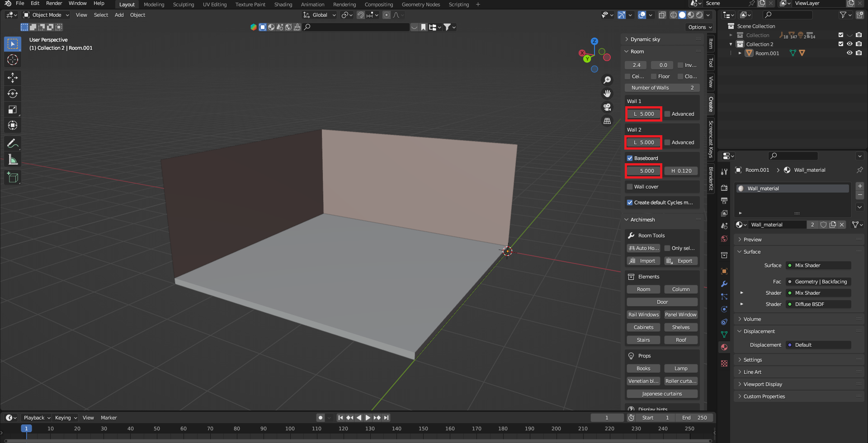Toggle X-ray view in the header
The height and width of the screenshot is (443, 868).
point(662,15)
